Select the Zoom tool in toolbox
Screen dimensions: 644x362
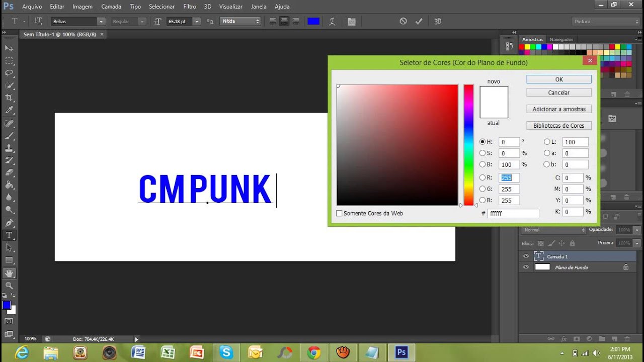9,286
